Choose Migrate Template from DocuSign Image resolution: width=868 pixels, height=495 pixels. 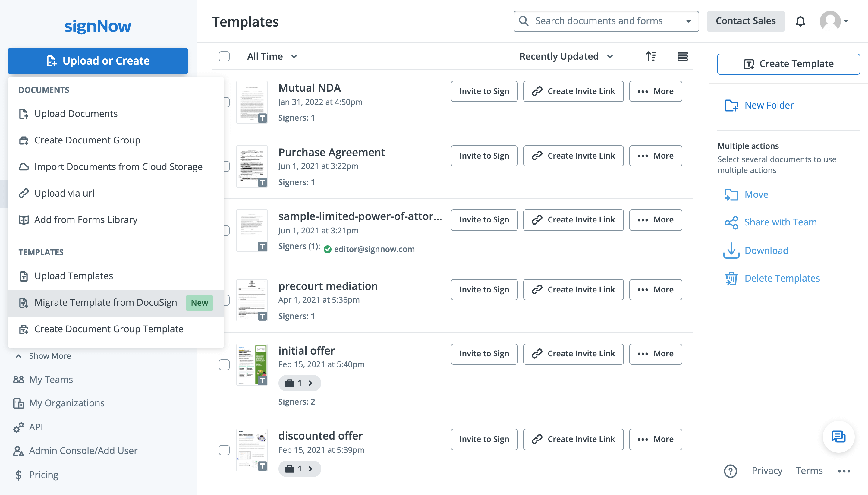106,303
